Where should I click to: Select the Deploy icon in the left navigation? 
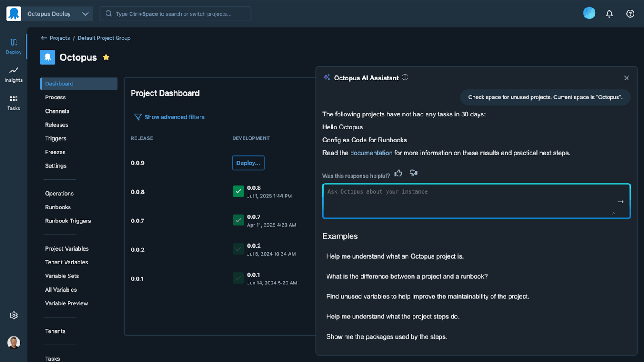click(x=13, y=46)
